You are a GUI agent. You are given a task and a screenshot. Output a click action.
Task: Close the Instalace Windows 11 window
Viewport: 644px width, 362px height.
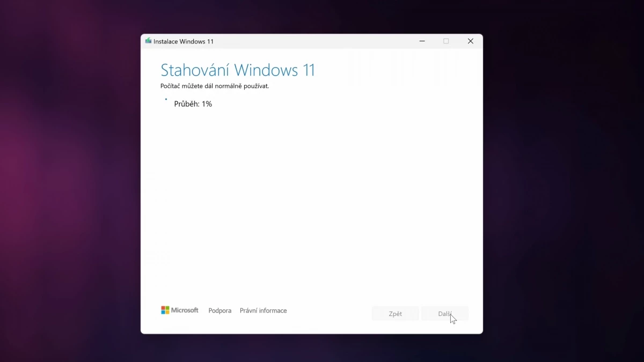point(470,41)
